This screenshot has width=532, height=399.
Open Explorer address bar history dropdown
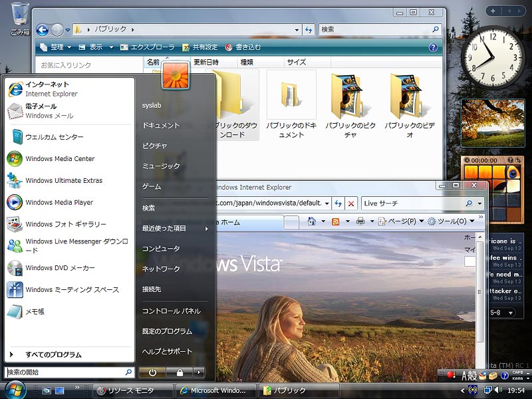pyautogui.click(x=297, y=30)
